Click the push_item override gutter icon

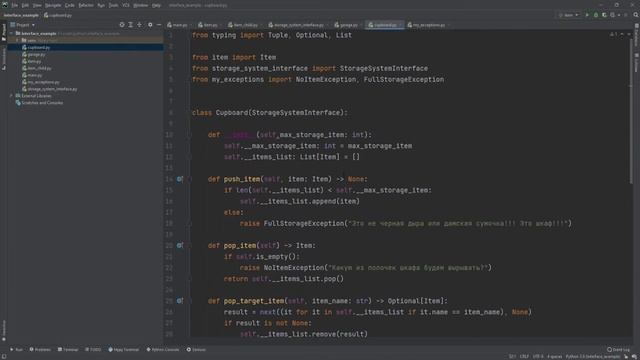[x=180, y=179]
